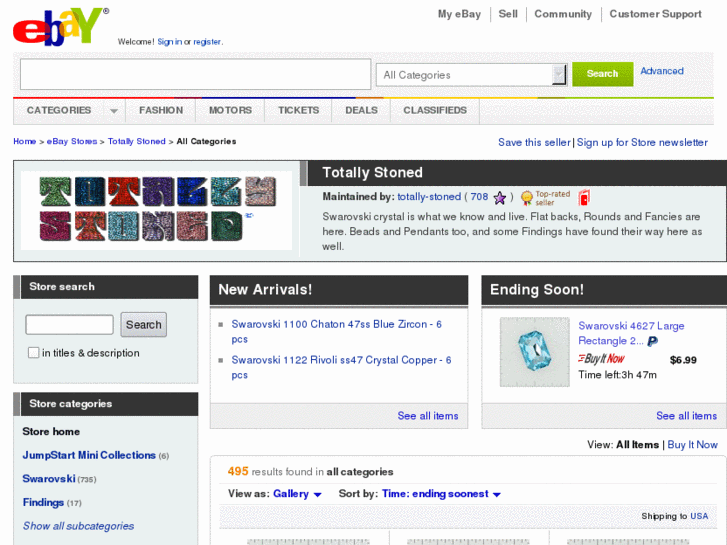
Task: Open JumpStart Mini Collections category
Action: click(x=89, y=455)
